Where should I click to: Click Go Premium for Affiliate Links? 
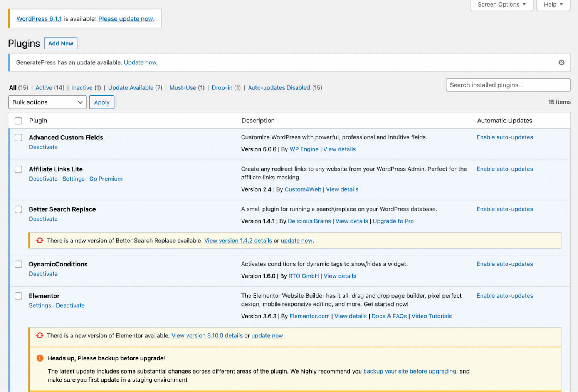tap(106, 179)
